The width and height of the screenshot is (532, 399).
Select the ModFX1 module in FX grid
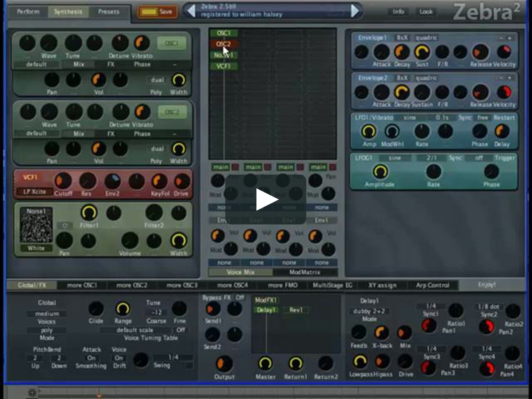coord(266,300)
